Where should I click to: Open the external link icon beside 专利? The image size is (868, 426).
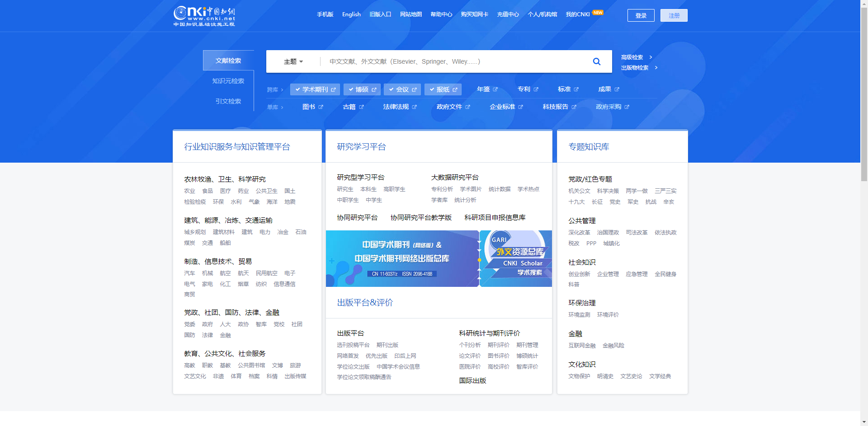click(536, 89)
